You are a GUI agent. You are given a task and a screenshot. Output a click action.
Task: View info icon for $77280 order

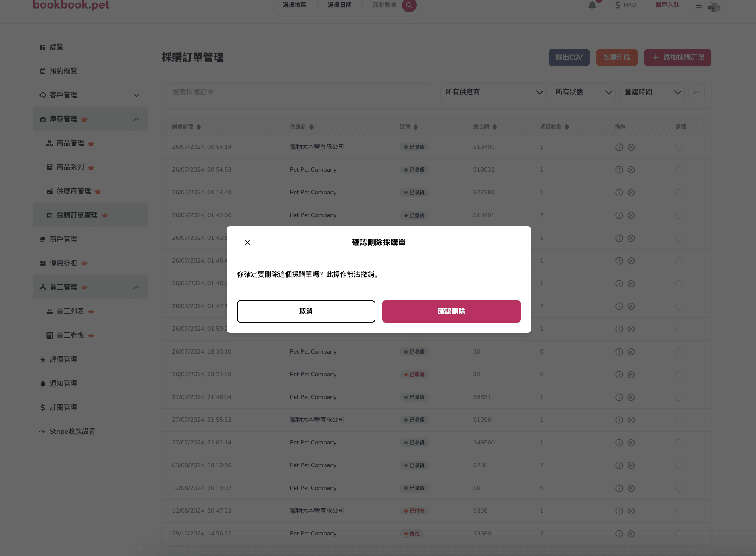[x=619, y=193]
